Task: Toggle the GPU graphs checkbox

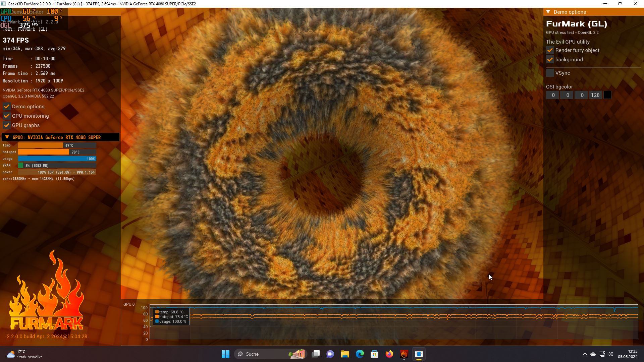Action: [x=7, y=125]
